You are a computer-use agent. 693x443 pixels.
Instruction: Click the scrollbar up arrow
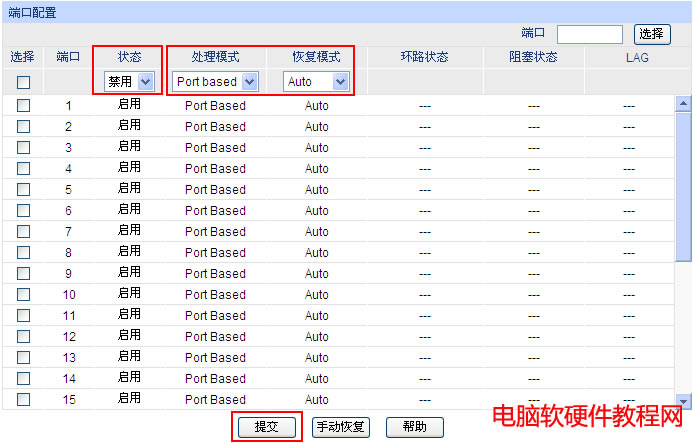pos(684,103)
